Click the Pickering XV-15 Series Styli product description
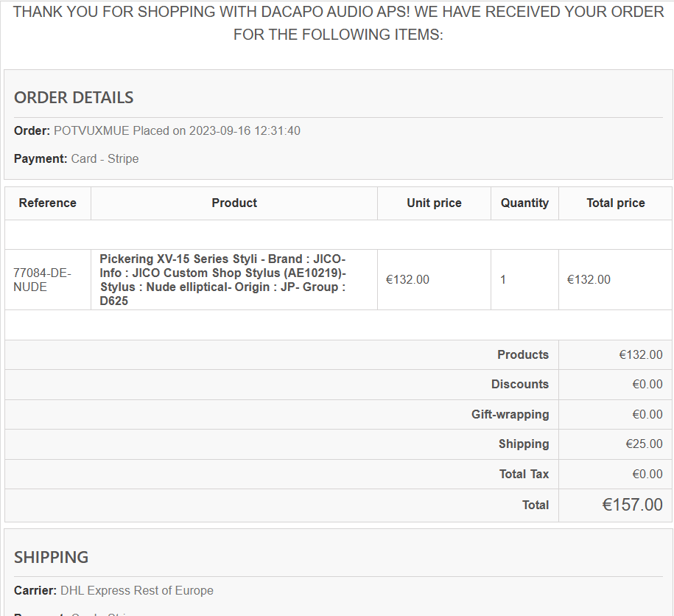 coord(223,280)
